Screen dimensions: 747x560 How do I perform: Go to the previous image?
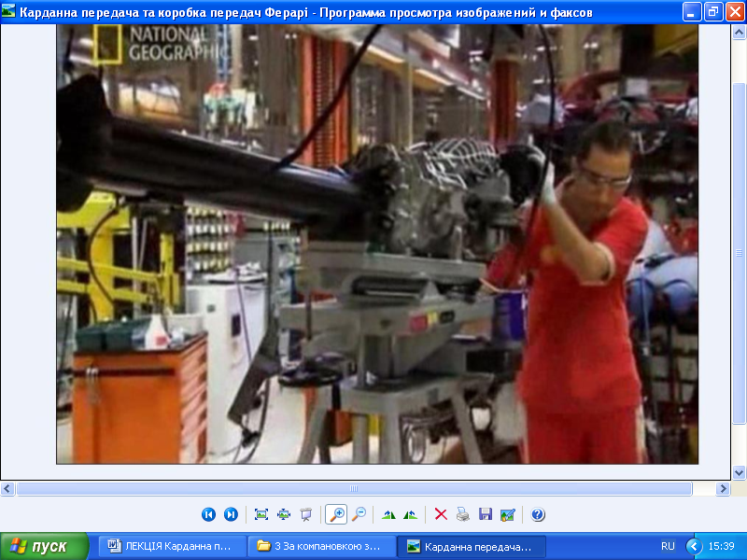pyautogui.click(x=208, y=514)
